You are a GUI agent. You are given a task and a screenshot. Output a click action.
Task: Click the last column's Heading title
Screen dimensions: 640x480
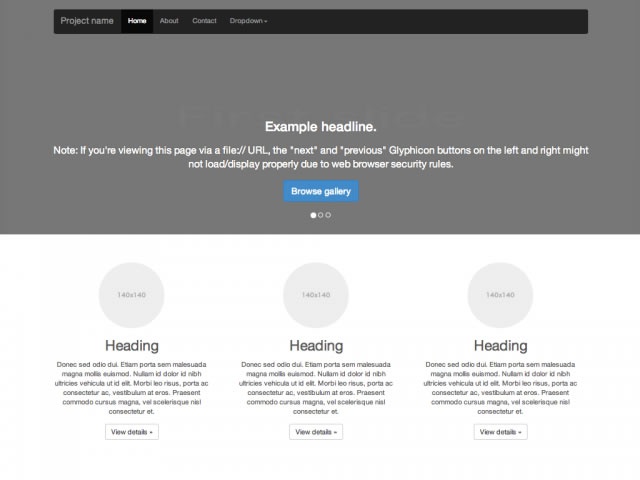tap(500, 346)
